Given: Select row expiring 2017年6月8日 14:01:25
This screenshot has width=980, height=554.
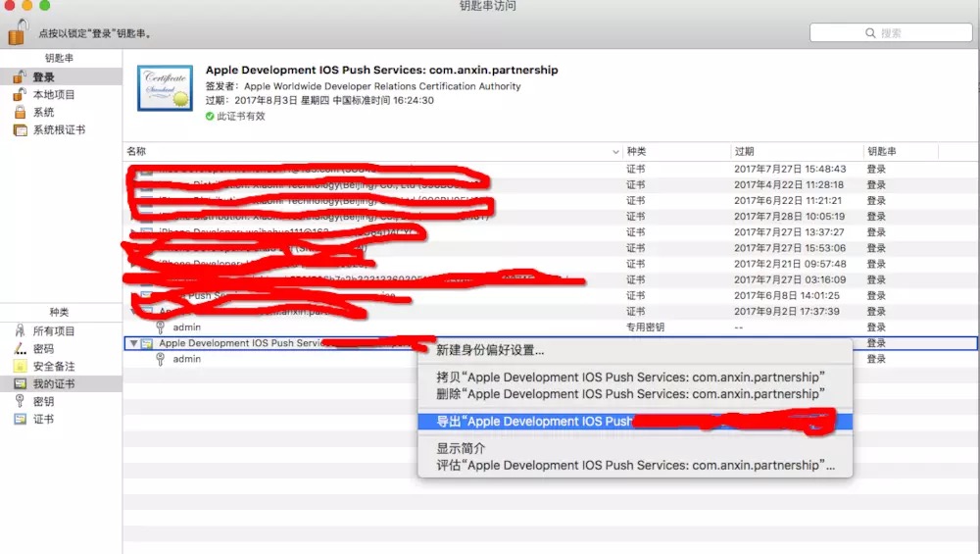Looking at the screenshot, I should pos(550,296).
